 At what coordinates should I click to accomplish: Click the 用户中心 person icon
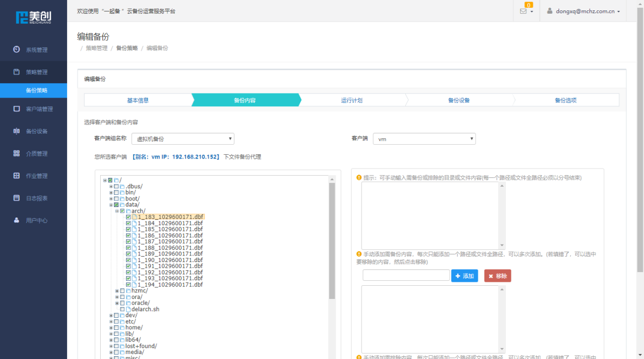17,220
